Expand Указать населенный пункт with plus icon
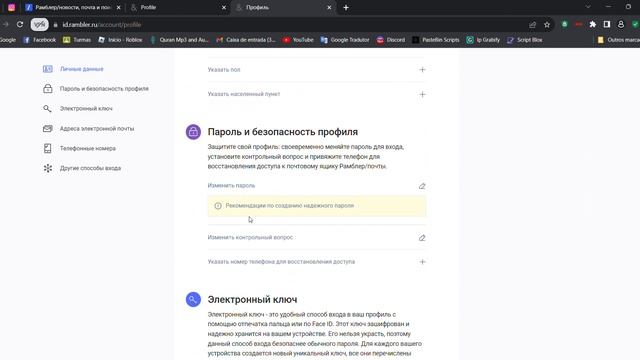The image size is (640, 360). (x=422, y=94)
